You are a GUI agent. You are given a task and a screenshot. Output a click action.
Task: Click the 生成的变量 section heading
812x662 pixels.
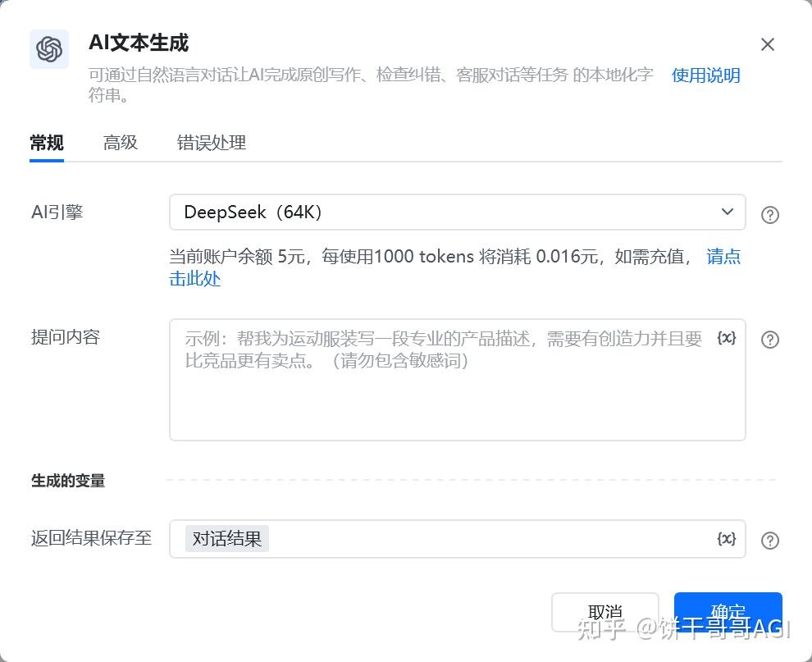tap(68, 481)
